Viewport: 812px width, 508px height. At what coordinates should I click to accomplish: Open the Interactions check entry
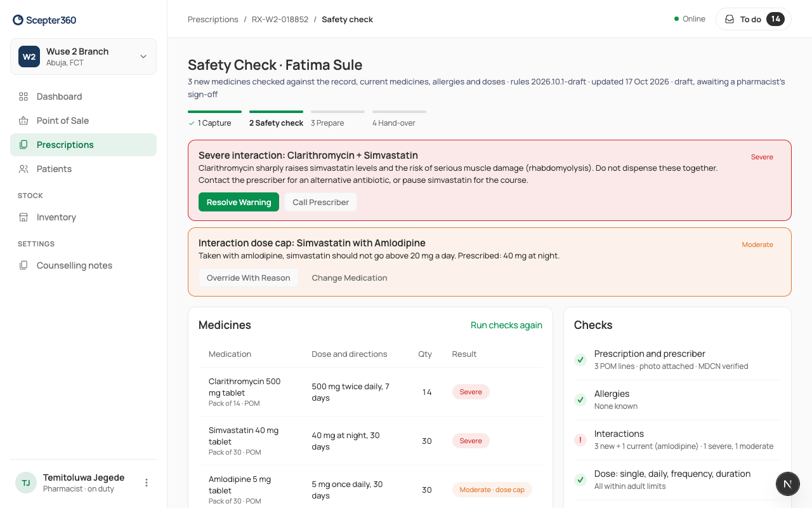coord(678,439)
